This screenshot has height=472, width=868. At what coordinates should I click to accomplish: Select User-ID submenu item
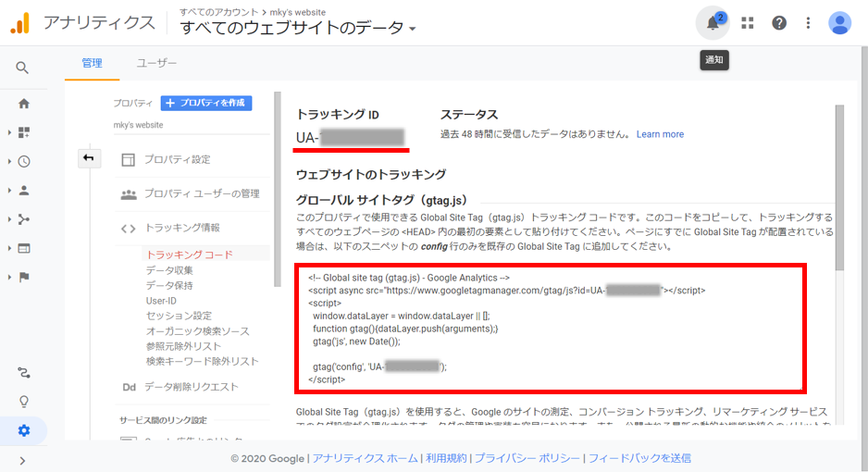(x=161, y=301)
